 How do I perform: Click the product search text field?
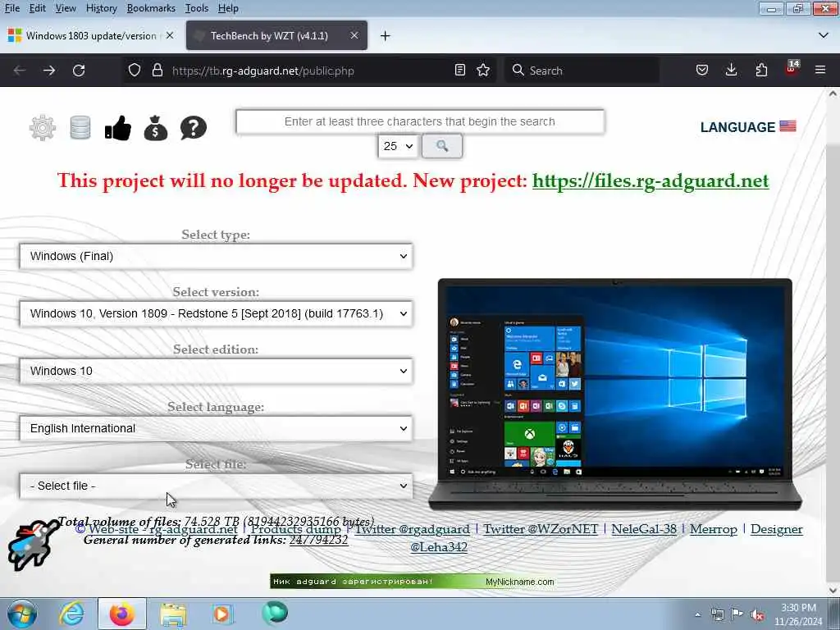point(420,121)
